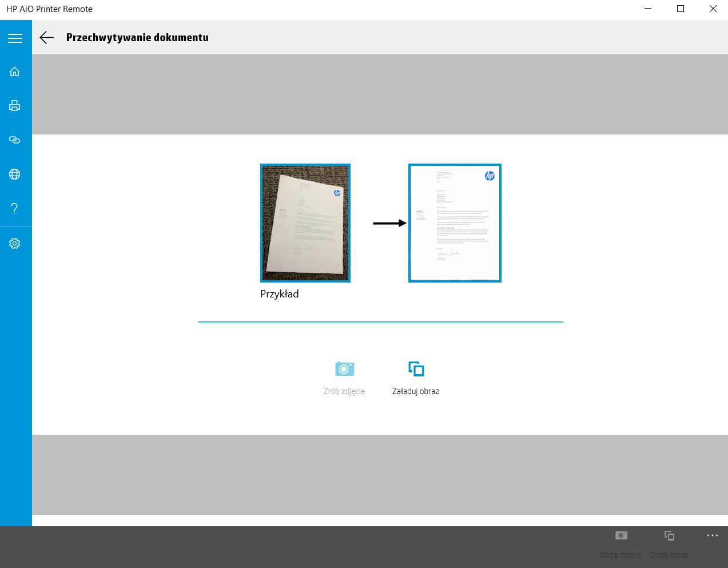This screenshot has width=728, height=568.
Task: Click the Przechwytywanie dokumentu heading
Action: 137,38
